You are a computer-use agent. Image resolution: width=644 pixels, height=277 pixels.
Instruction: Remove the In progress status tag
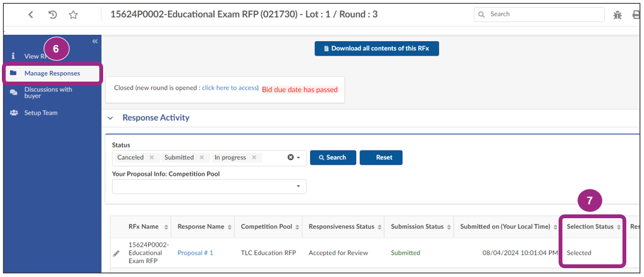tap(254, 157)
